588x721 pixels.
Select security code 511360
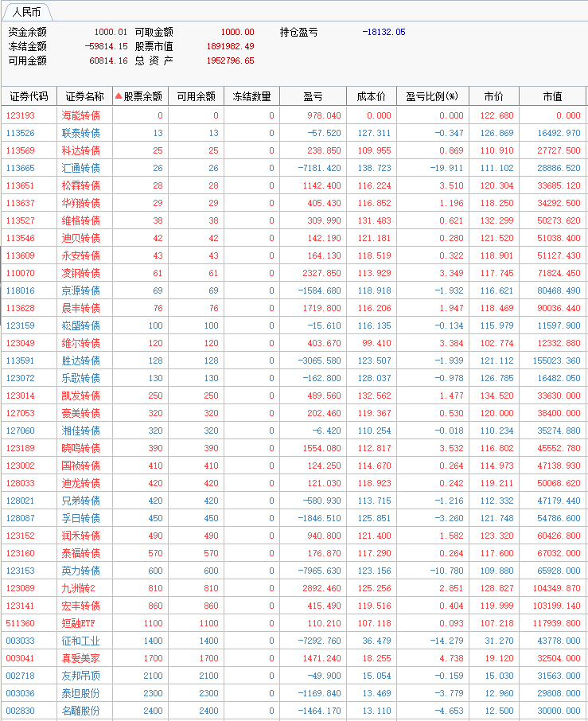click(x=20, y=623)
